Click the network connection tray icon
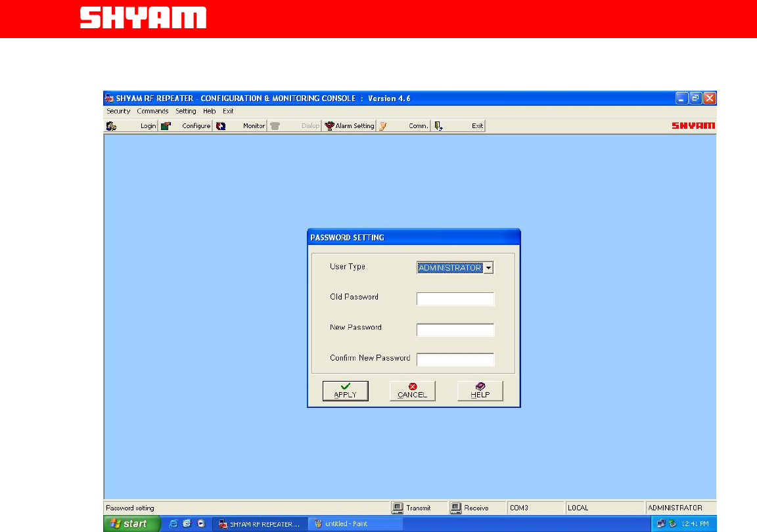The height and width of the screenshot is (532, 757). [661, 524]
